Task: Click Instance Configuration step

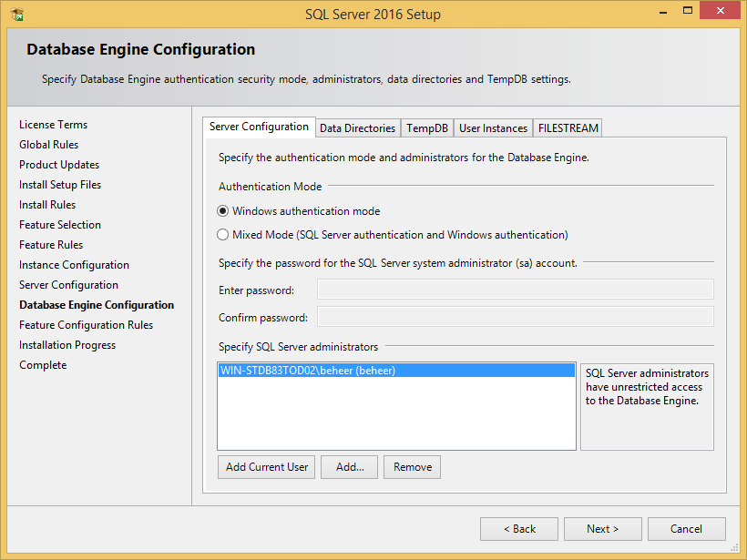Action: (x=74, y=265)
